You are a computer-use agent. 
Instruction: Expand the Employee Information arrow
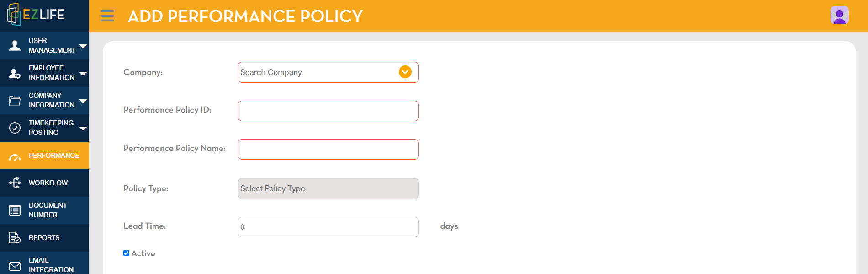83,73
